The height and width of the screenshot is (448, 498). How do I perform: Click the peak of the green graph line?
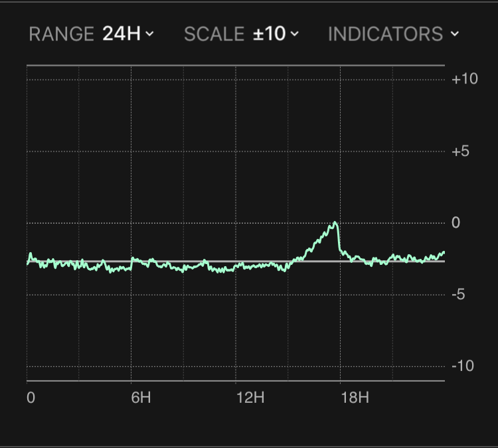coord(335,223)
